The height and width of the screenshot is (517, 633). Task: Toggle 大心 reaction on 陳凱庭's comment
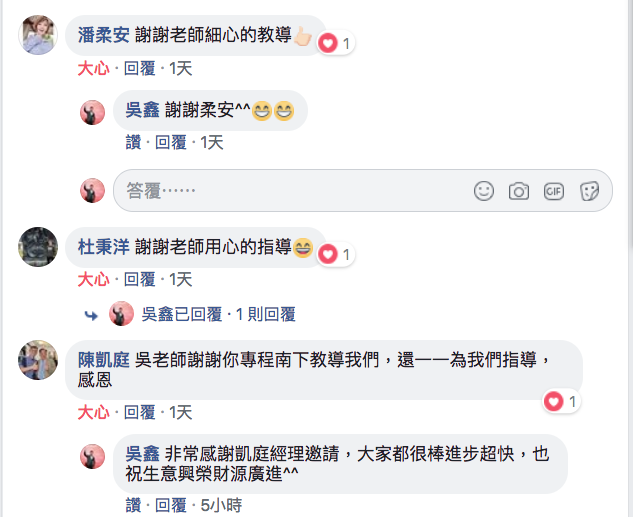tap(93, 412)
